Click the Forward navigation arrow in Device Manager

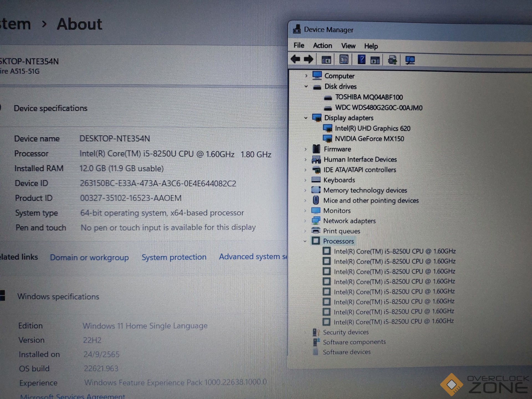click(308, 59)
